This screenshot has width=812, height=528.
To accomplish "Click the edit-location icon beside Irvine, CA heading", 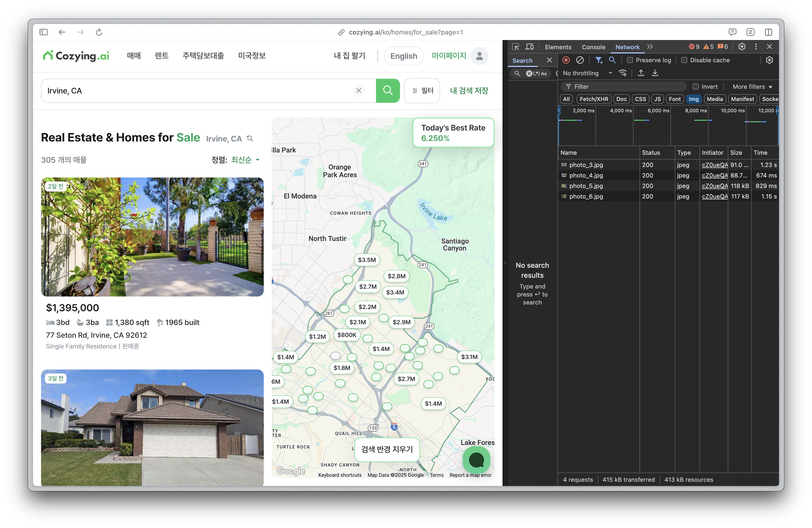I will [250, 138].
